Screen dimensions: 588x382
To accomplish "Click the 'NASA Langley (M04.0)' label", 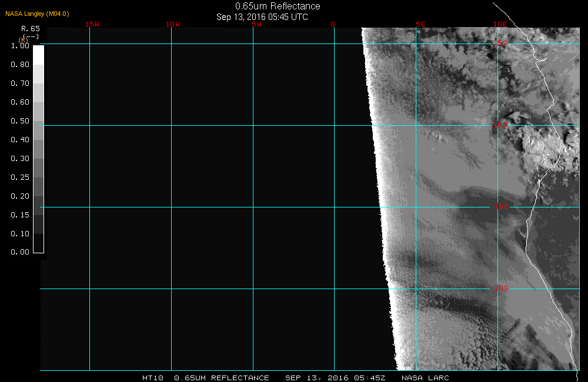I will point(37,14).
